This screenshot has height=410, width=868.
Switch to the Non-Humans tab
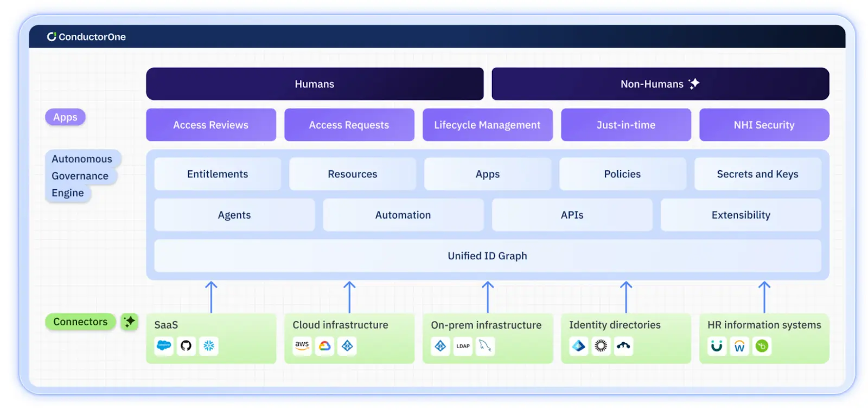point(660,84)
